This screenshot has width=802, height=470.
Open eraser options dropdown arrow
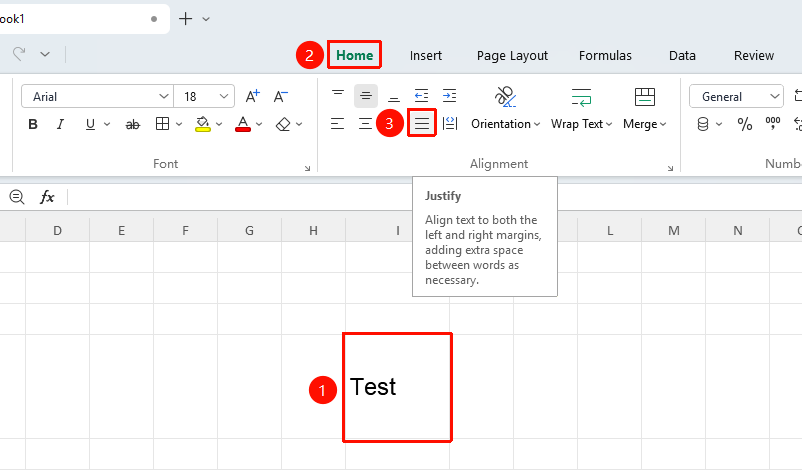tap(299, 124)
